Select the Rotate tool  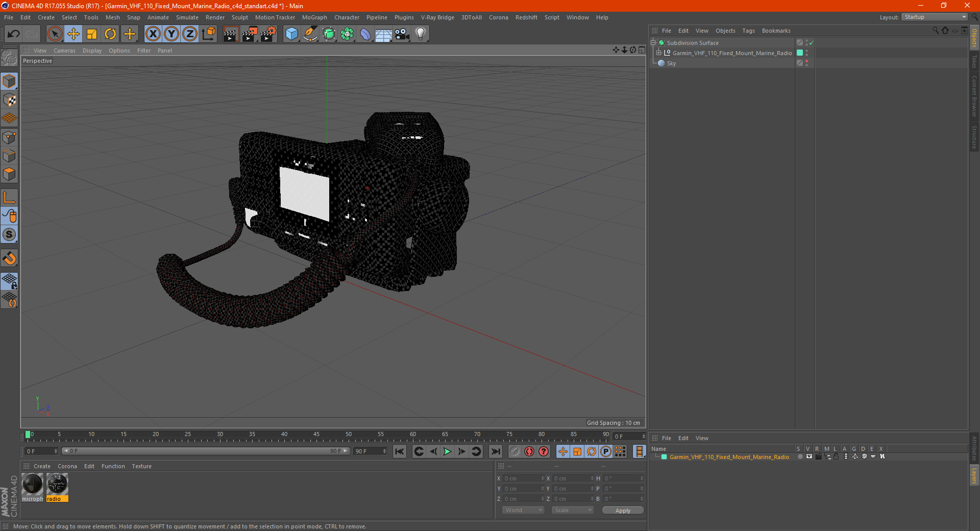(x=110, y=34)
